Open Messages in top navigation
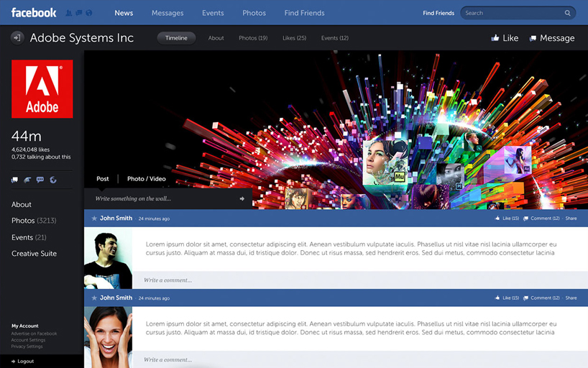Screen dimensions: 588x368 pos(167,13)
